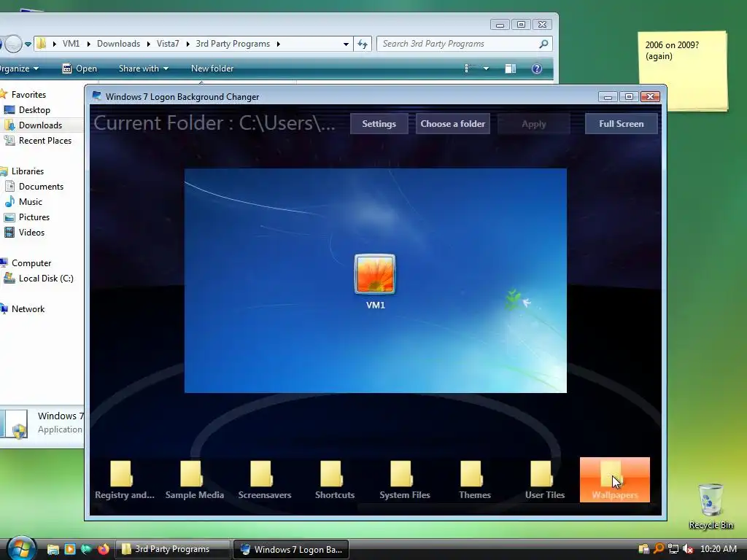The image size is (747, 560).
Task: Open the Start menu orb
Action: [20, 548]
